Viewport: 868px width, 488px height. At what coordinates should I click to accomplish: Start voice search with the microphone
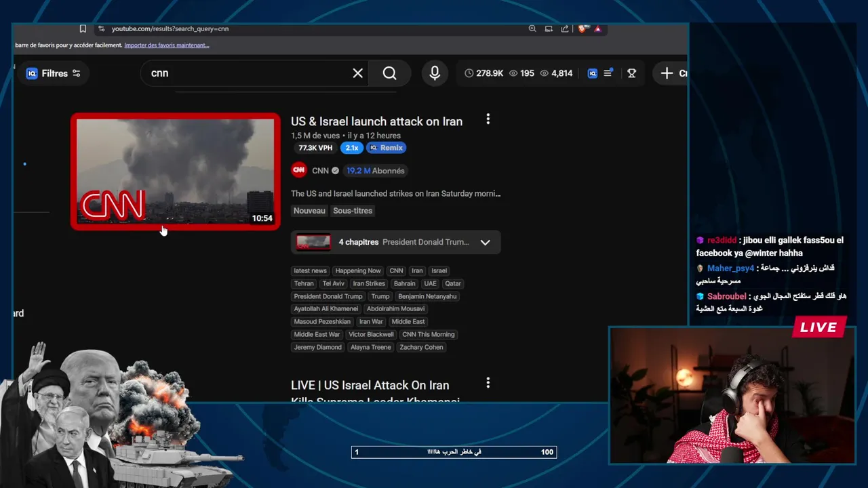click(x=435, y=73)
